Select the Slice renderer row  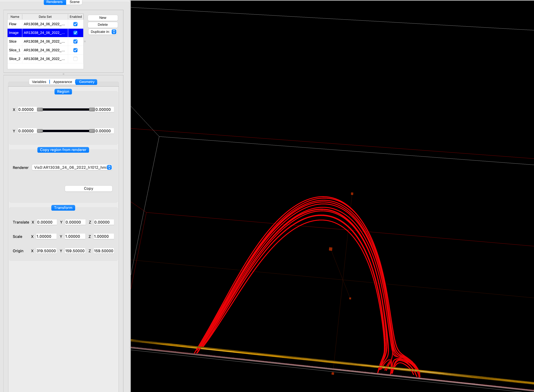[13, 42]
